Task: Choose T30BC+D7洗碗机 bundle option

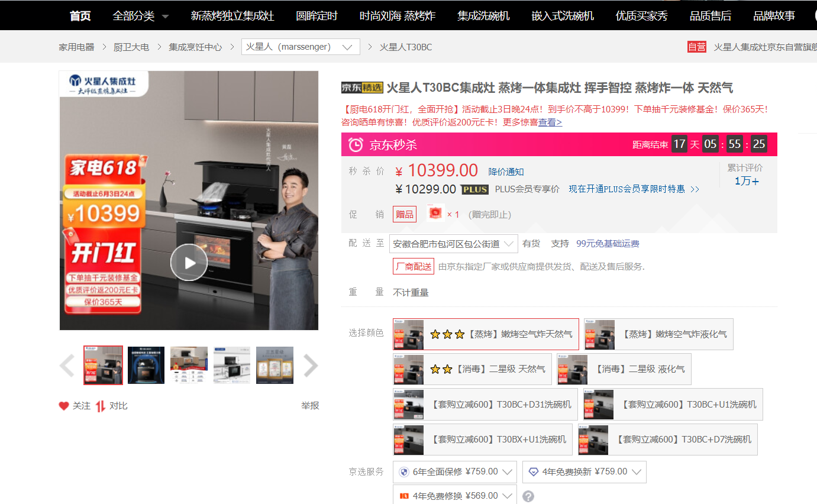Action: 667,440
